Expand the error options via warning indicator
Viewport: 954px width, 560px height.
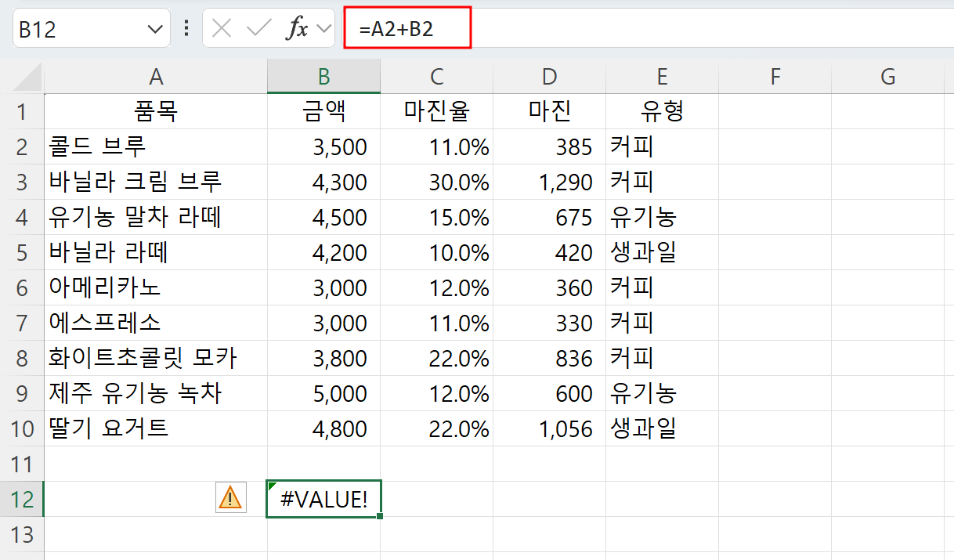point(231,499)
